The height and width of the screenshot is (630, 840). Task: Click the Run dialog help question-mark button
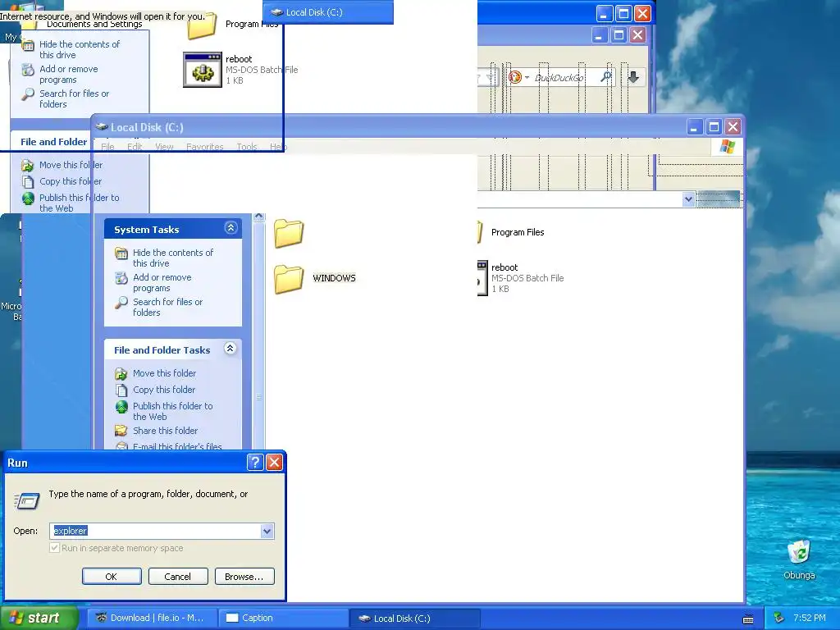click(255, 462)
